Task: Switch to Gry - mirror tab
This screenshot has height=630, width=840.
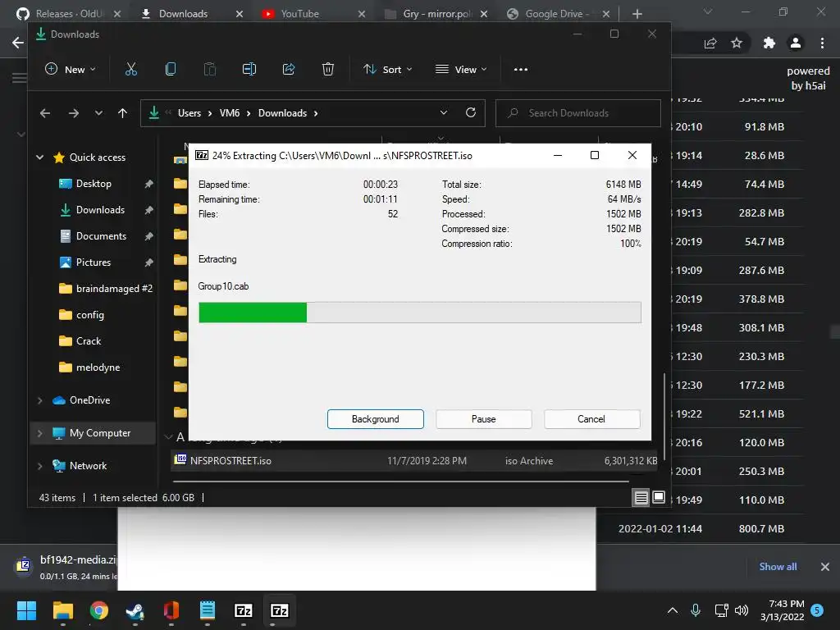Action: [436, 14]
